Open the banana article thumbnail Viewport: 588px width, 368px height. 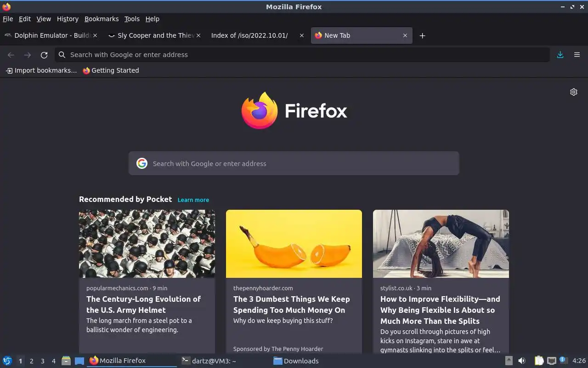294,244
